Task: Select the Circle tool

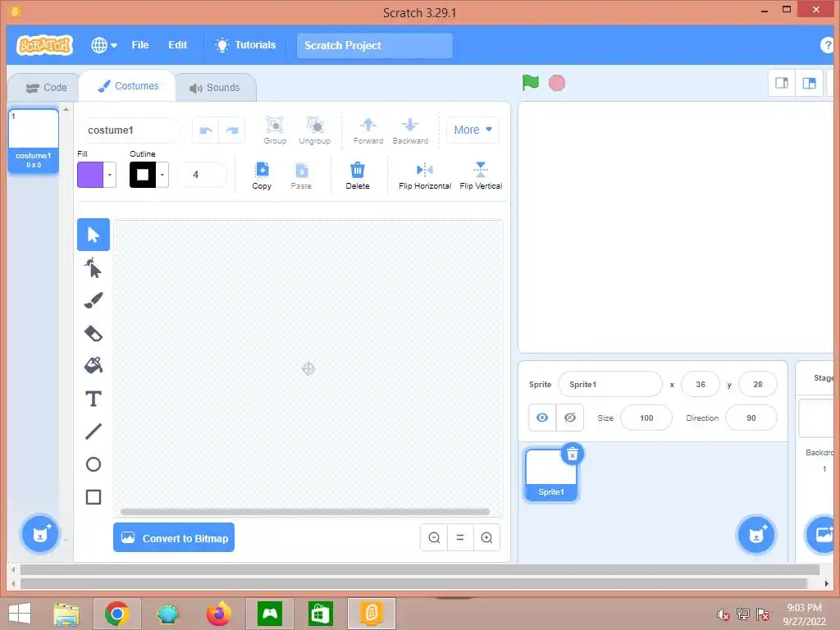Action: [x=94, y=464]
